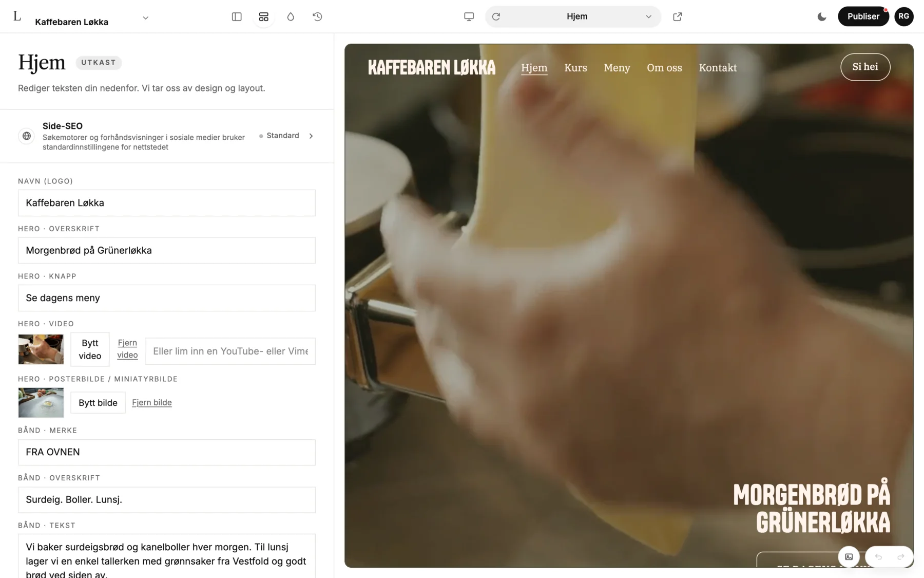Image resolution: width=924 pixels, height=578 pixels.
Task: Open the Hjem page selector dropdown
Action: tap(573, 16)
